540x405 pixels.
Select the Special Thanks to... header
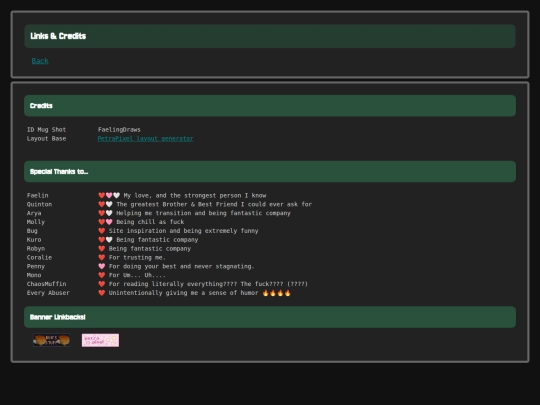tap(270, 172)
